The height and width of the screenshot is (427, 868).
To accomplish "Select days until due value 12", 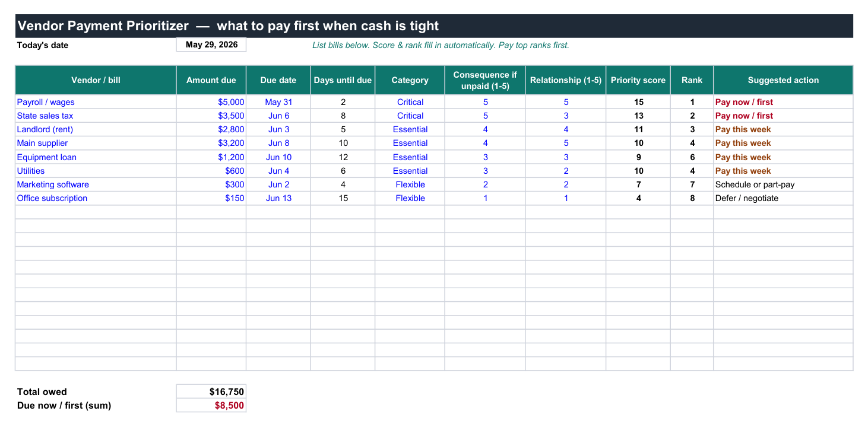I will [343, 157].
